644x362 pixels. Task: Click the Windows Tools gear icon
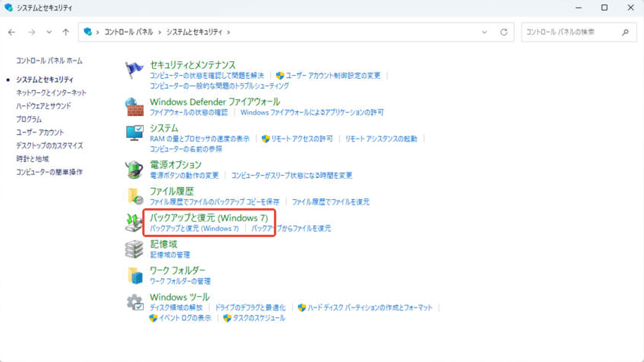134,302
